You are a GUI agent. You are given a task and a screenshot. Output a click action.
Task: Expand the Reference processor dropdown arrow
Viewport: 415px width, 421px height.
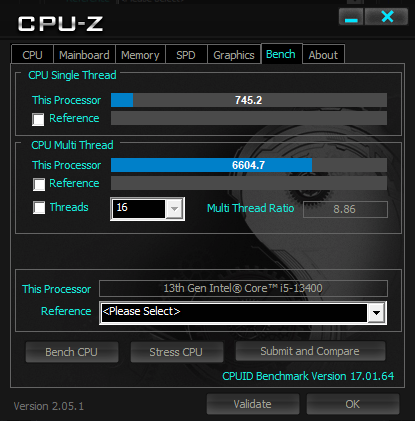[376, 313]
